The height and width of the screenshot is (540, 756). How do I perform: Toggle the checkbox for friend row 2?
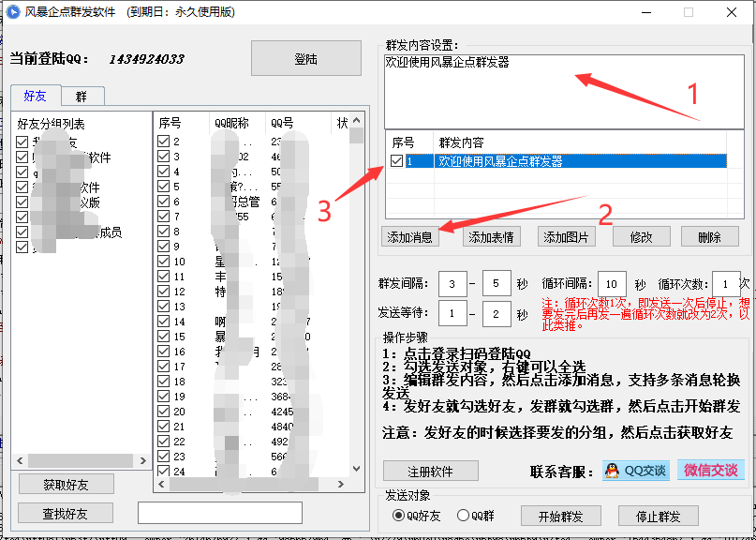click(x=163, y=142)
